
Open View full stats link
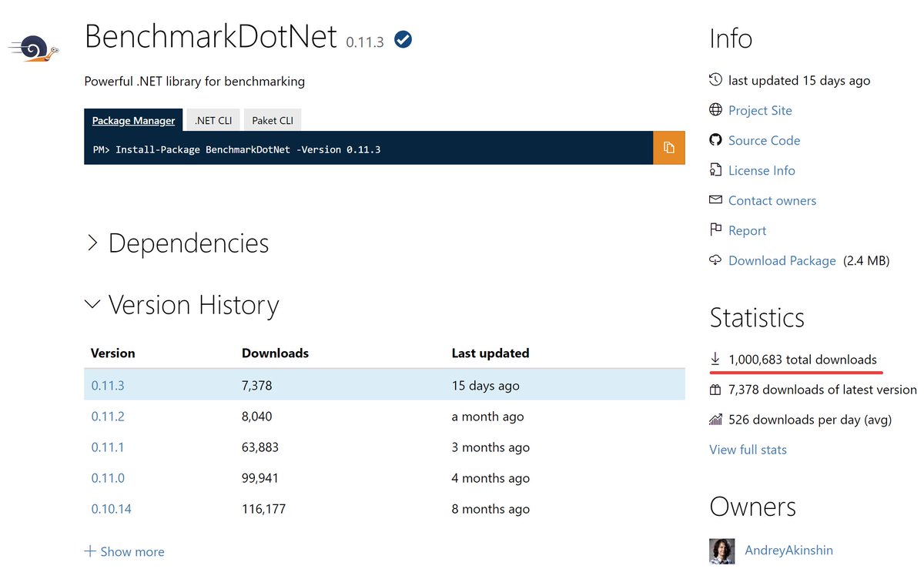[748, 450]
